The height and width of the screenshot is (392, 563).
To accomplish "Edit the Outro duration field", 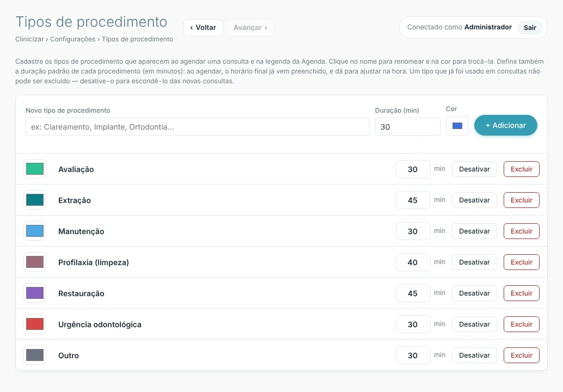I will (x=413, y=356).
